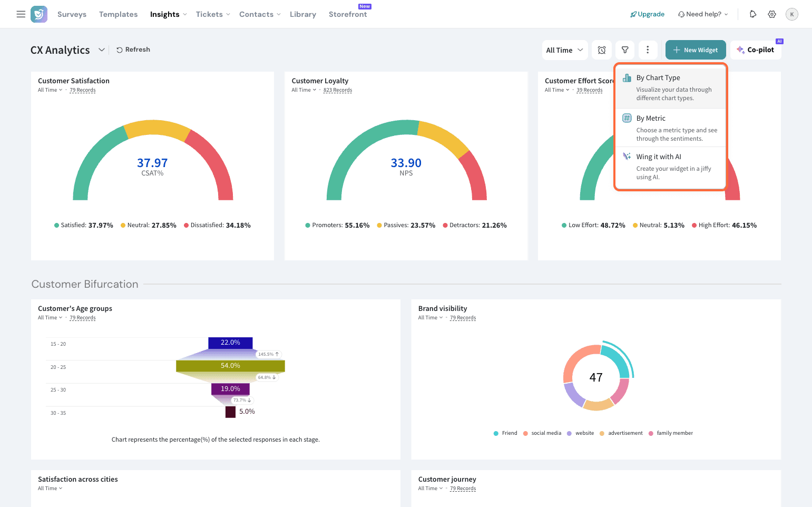This screenshot has height=507, width=812.
Task: Expand the CX Analytics dashboard dropdown
Action: pyautogui.click(x=102, y=50)
